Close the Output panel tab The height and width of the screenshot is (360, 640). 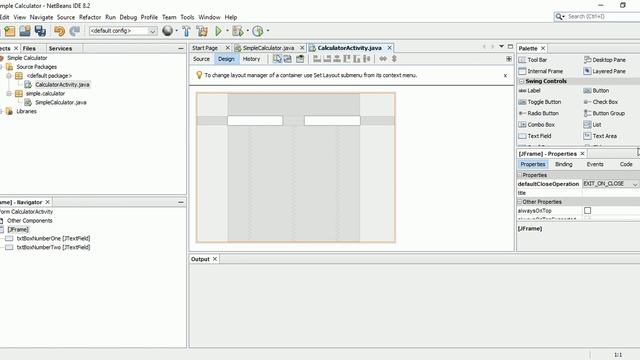pos(215,259)
